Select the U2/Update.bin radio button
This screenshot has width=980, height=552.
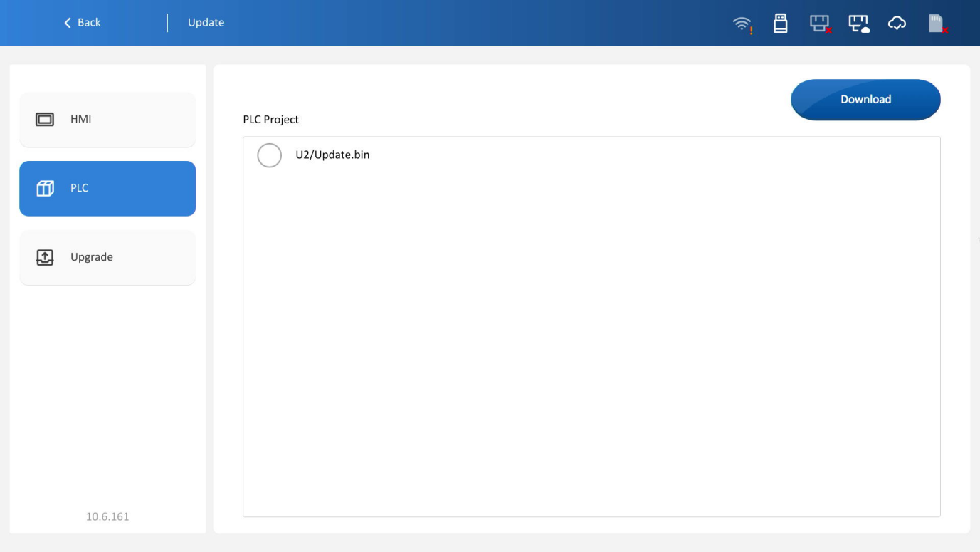(269, 155)
